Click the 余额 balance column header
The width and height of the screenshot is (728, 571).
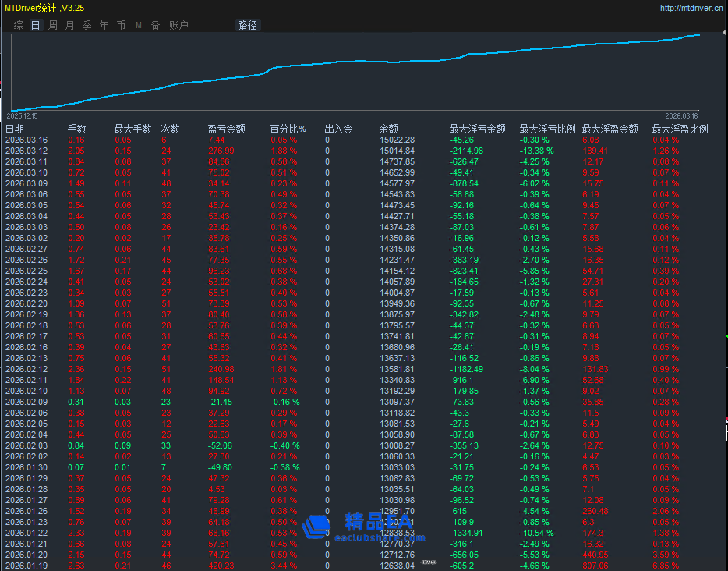pyautogui.click(x=388, y=129)
